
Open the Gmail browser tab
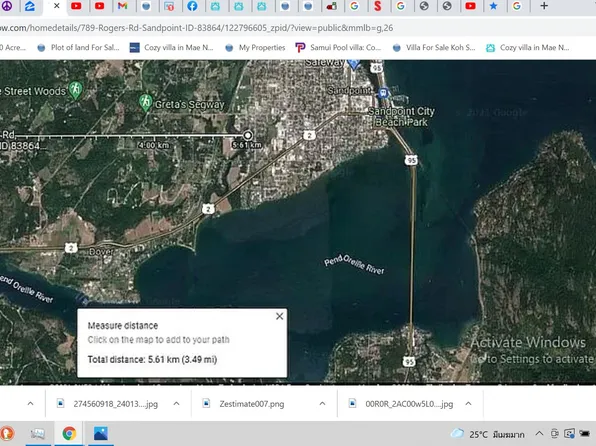[122, 6]
